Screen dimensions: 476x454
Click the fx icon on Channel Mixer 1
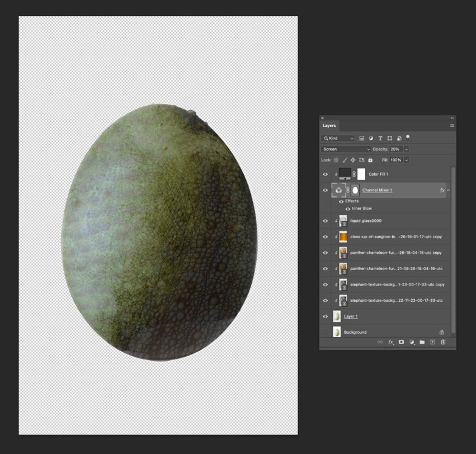[x=442, y=190]
